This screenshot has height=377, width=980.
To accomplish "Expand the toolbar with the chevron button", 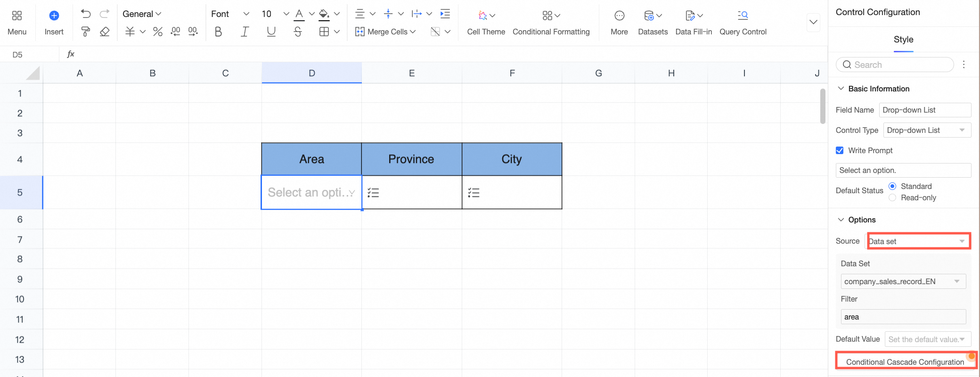I will coord(813,22).
